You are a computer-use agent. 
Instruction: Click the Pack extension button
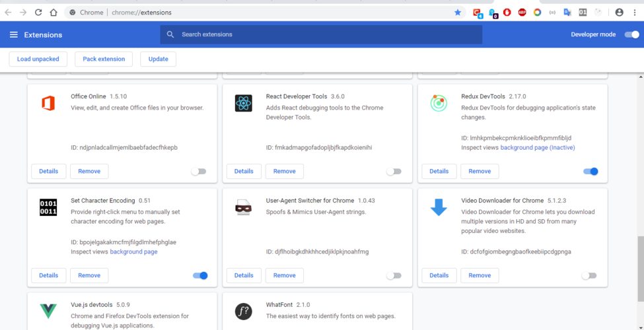coord(104,59)
